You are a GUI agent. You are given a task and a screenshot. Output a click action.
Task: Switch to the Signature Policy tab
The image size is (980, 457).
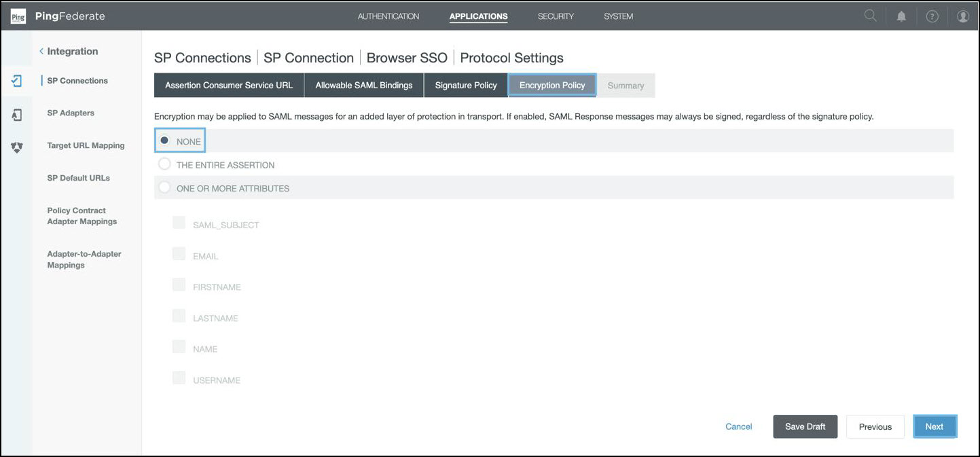pyautogui.click(x=466, y=86)
